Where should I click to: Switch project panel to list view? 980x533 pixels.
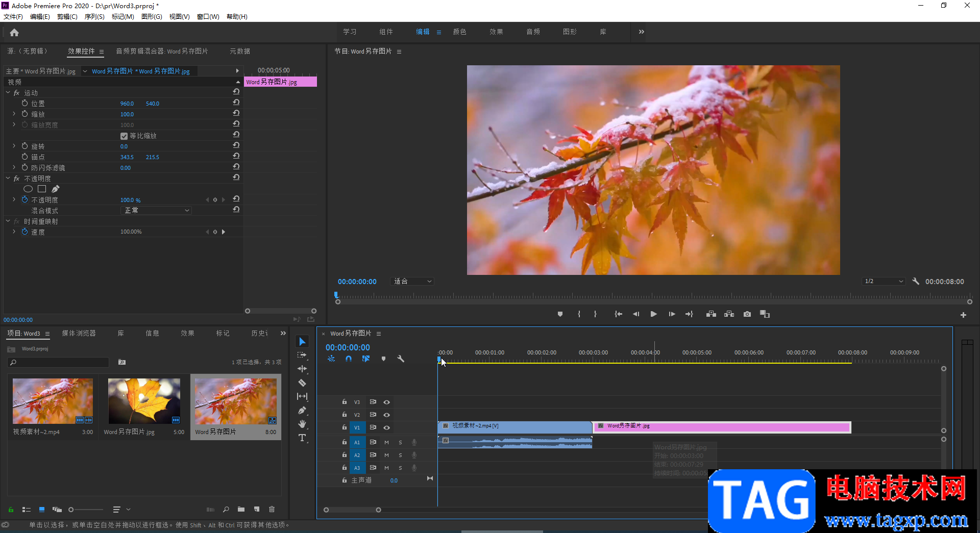[x=27, y=509]
